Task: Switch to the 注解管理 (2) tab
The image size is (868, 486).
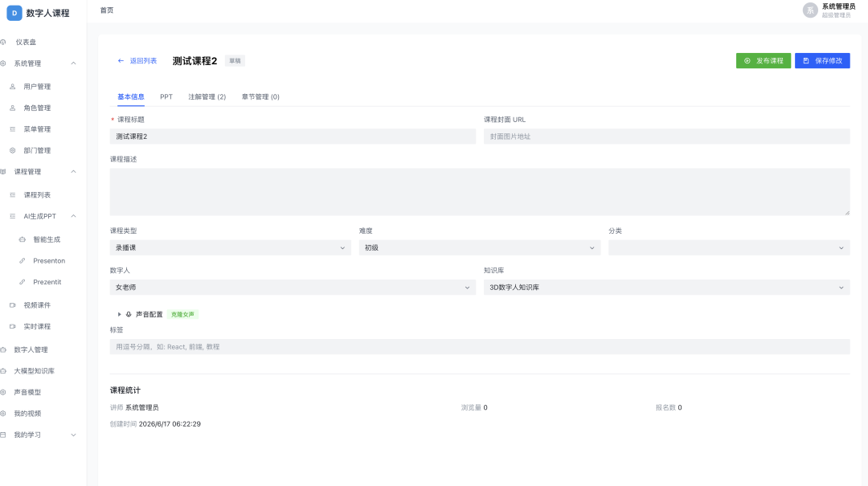Action: tap(207, 97)
